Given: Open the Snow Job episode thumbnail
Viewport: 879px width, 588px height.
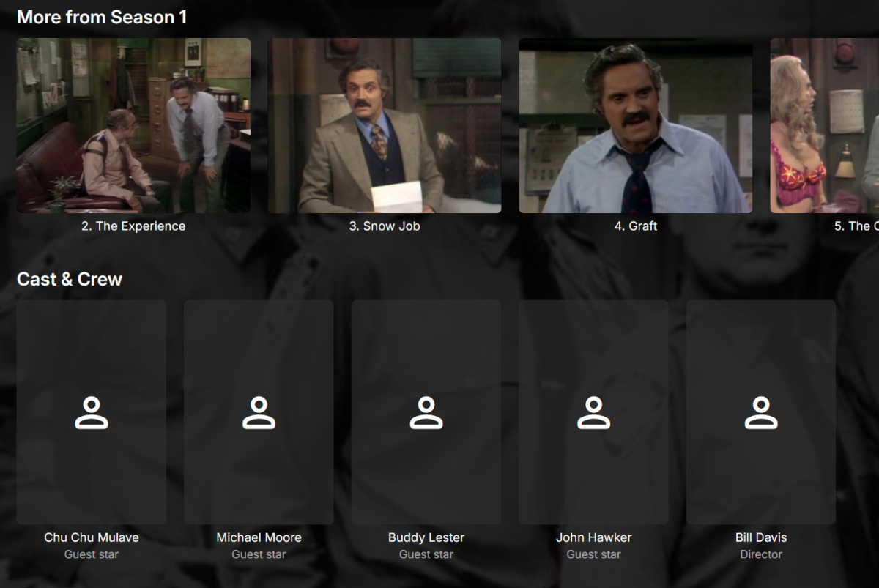Looking at the screenshot, I should (385, 125).
